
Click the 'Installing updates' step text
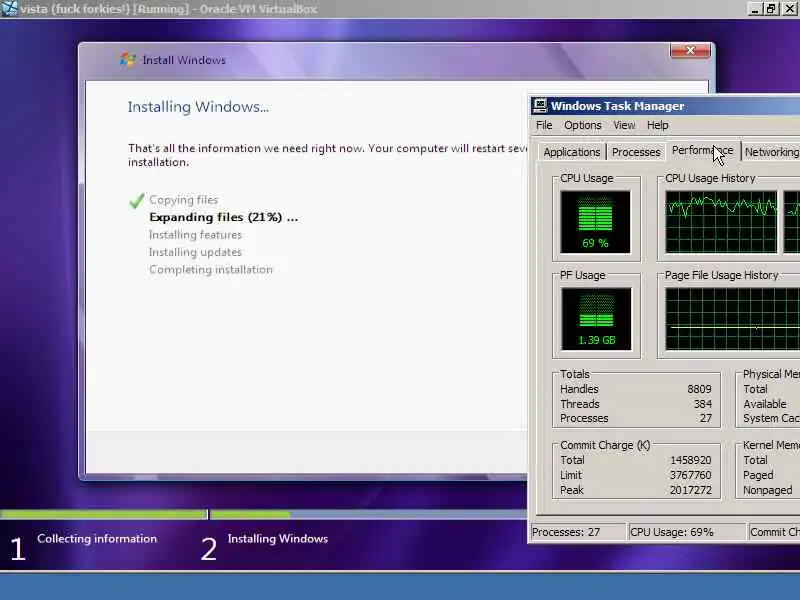195,252
